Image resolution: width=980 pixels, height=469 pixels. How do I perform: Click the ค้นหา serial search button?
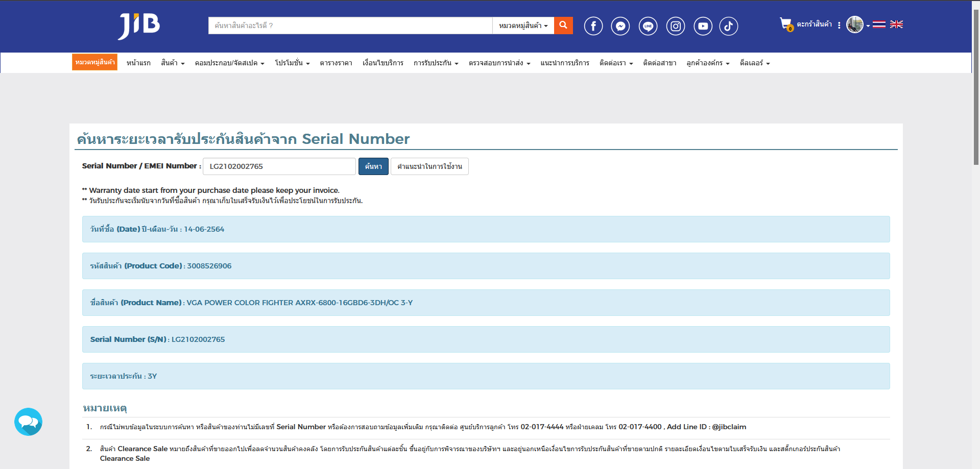[373, 166]
